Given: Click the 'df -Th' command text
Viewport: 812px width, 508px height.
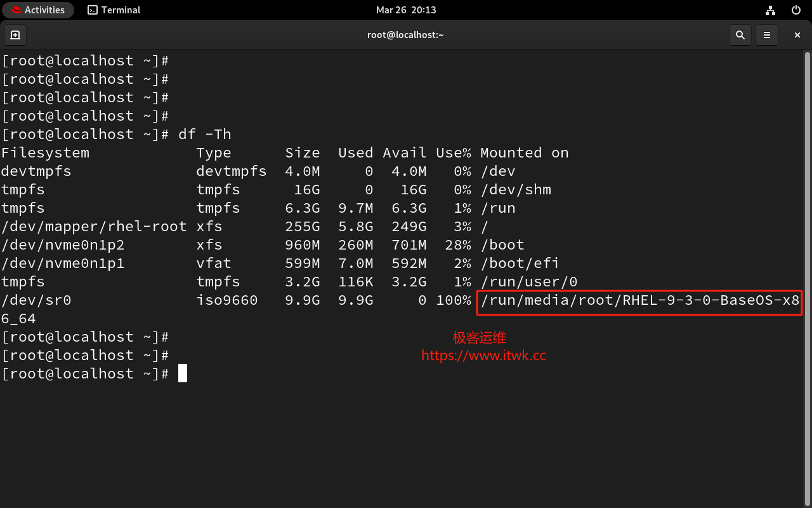Looking at the screenshot, I should (205, 135).
